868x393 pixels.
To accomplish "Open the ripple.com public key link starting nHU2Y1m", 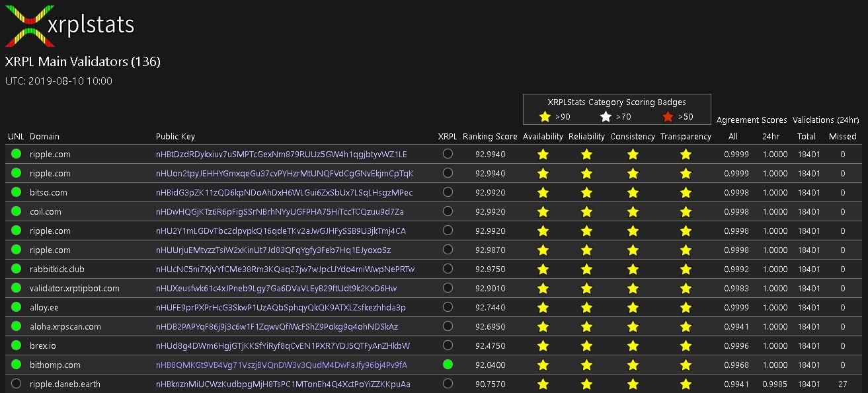I will pos(281,231).
